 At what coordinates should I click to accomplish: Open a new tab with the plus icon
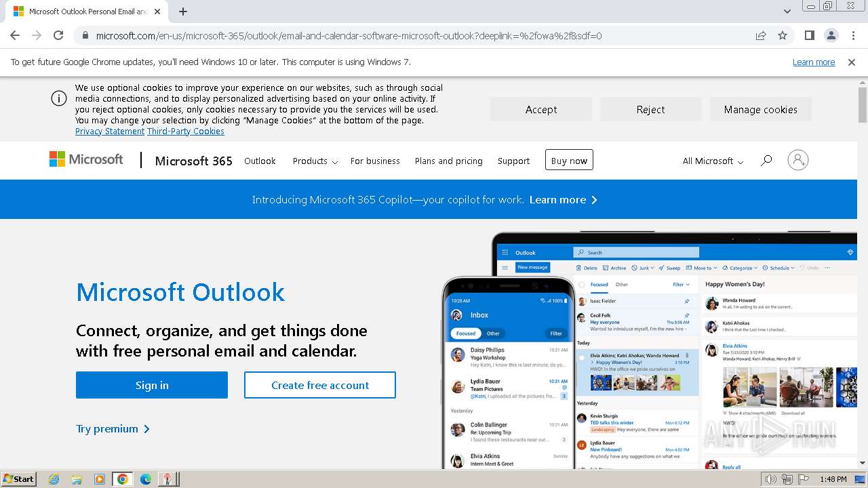coord(183,12)
